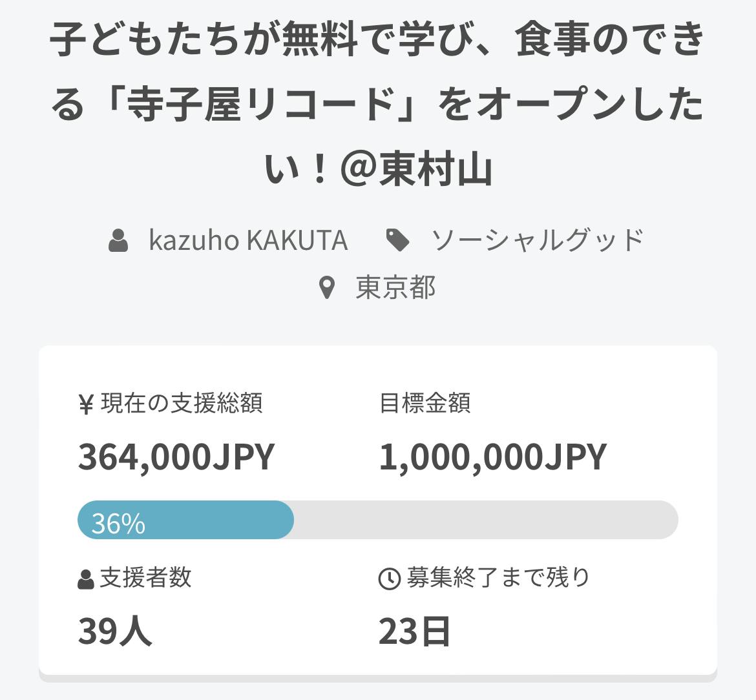The width and height of the screenshot is (756, 700).
Task: Click the unfilled gray part of progress bar
Action: click(485, 520)
